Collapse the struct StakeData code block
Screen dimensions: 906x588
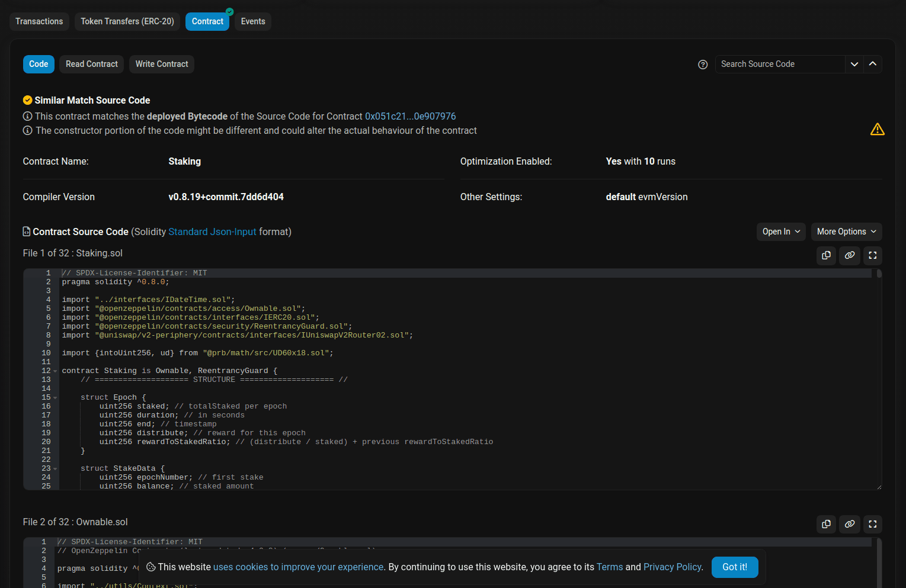click(x=54, y=468)
